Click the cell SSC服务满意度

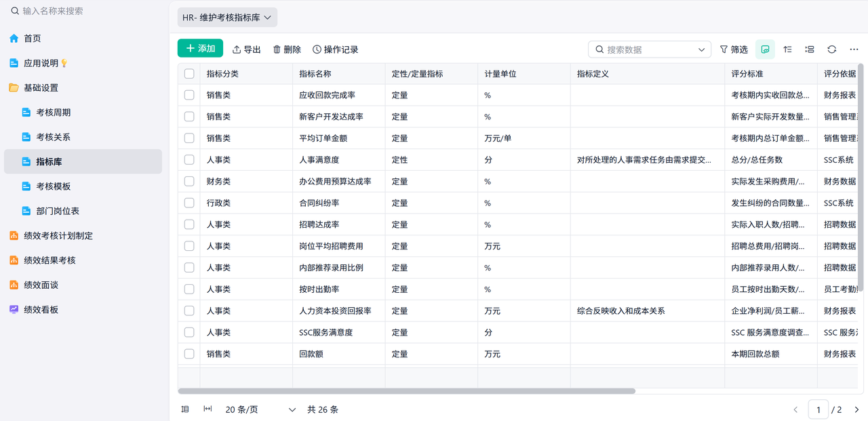coord(338,333)
